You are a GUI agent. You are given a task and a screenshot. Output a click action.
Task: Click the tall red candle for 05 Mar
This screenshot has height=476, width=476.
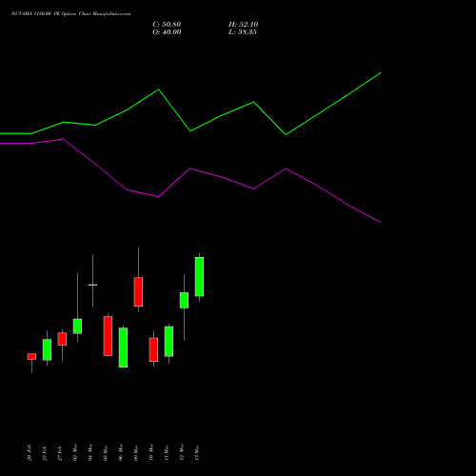pyautogui.click(x=108, y=336)
